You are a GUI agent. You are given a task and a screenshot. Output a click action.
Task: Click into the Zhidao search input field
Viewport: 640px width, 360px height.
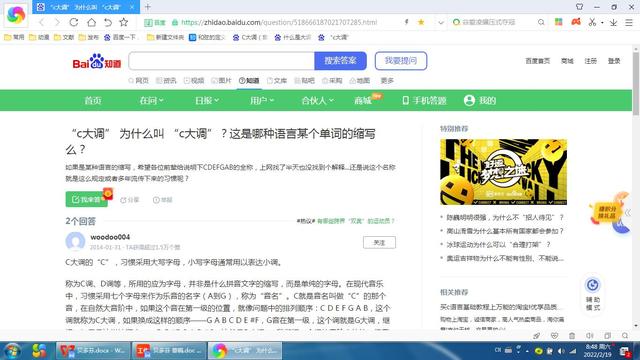point(222,61)
